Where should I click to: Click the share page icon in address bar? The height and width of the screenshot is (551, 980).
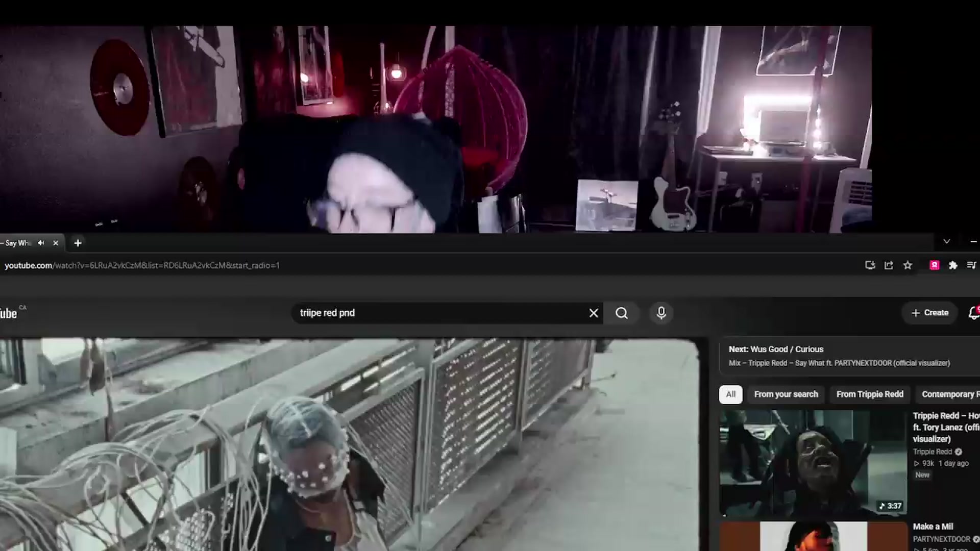click(889, 265)
